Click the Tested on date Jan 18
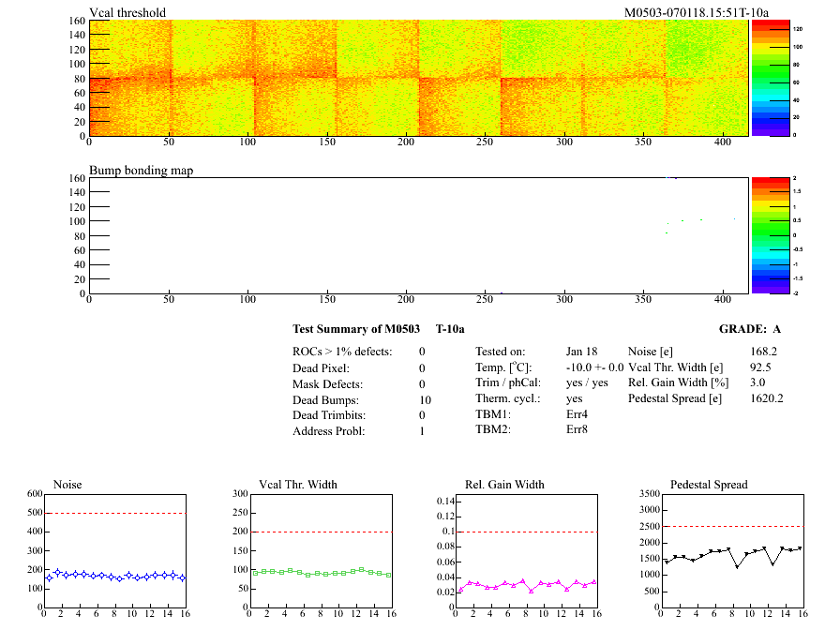 (x=581, y=352)
